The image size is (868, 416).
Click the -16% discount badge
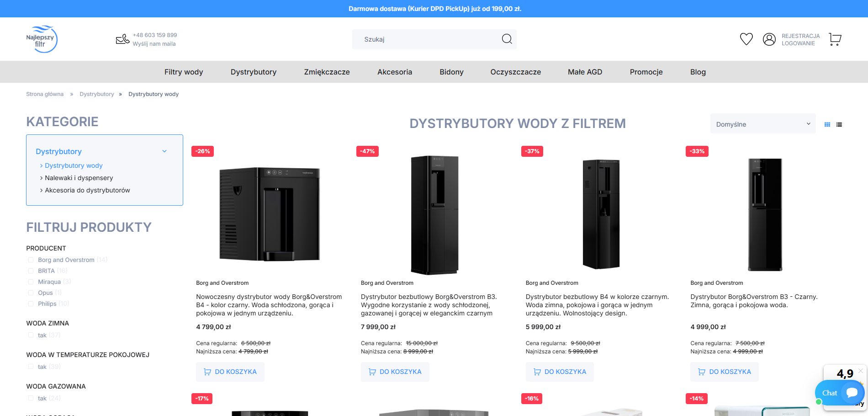point(532,399)
